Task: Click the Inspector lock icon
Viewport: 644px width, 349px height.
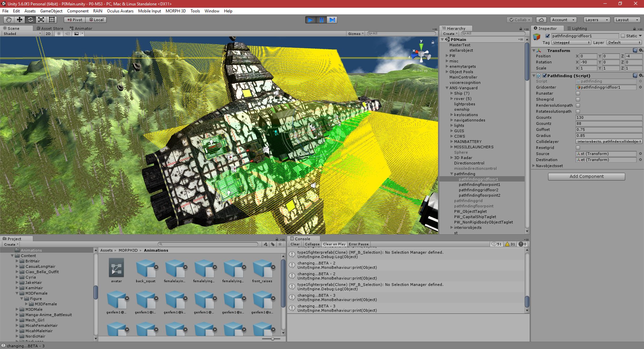Action: [x=634, y=29]
